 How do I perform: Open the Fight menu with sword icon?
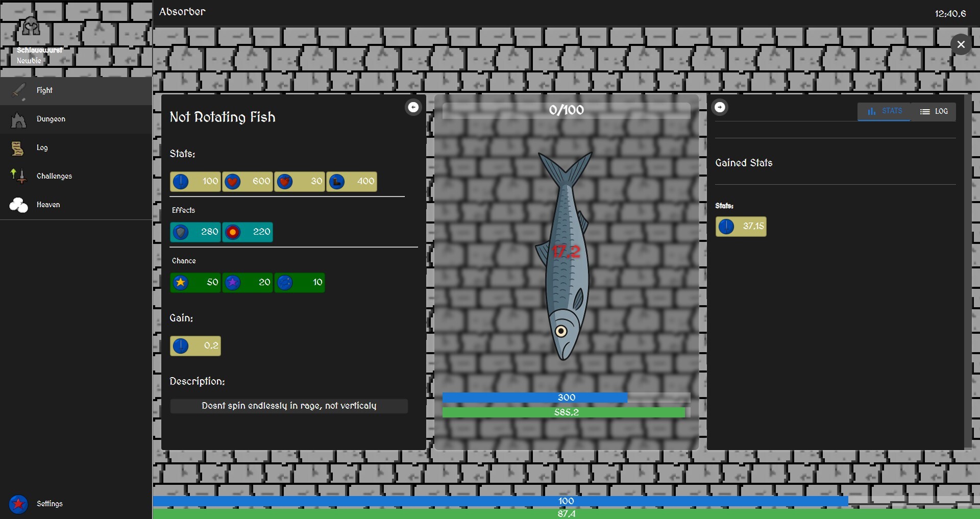point(76,91)
